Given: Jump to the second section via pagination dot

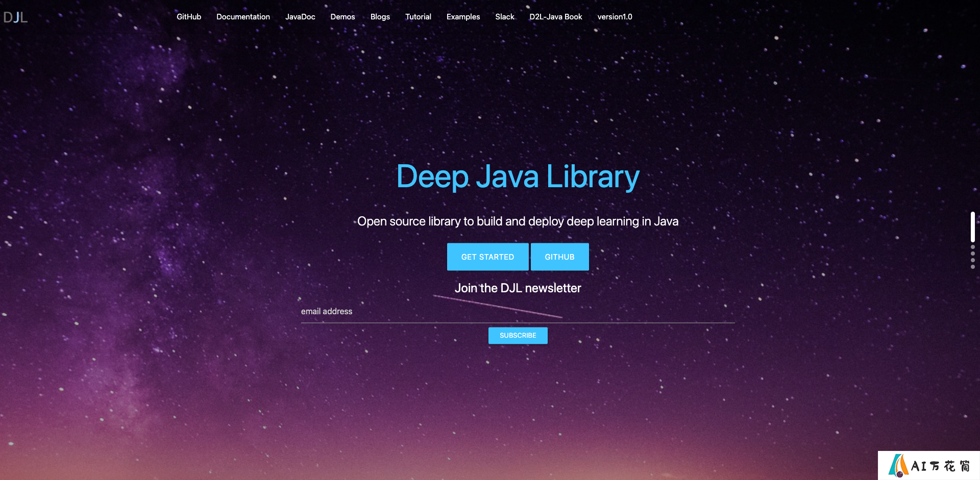Looking at the screenshot, I should click(x=973, y=247).
